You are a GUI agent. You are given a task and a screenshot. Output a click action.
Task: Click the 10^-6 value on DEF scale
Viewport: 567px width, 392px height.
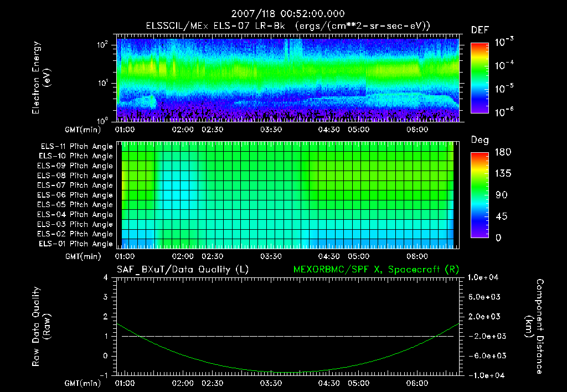pos(504,112)
